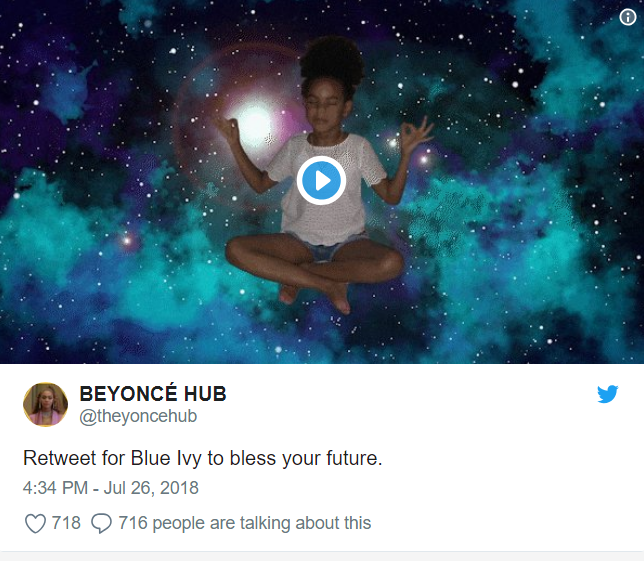Click the galaxy background of the video
The image size is (644, 561).
[x=513, y=205]
